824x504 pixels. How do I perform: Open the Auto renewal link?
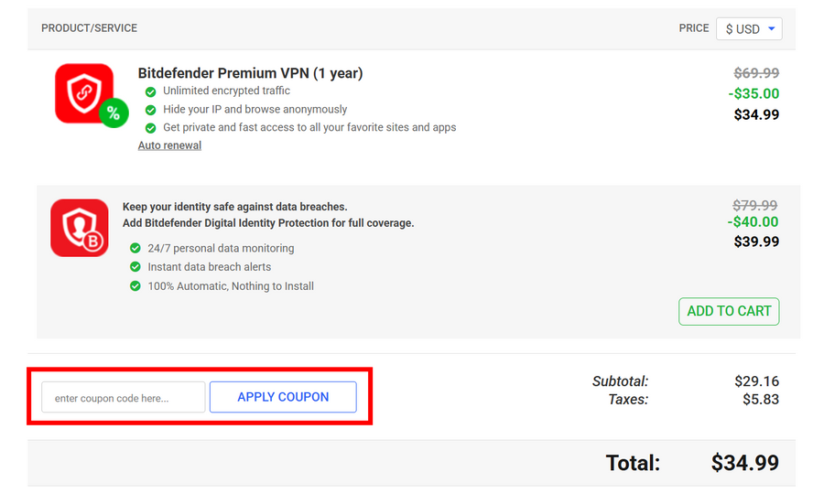pos(169,145)
